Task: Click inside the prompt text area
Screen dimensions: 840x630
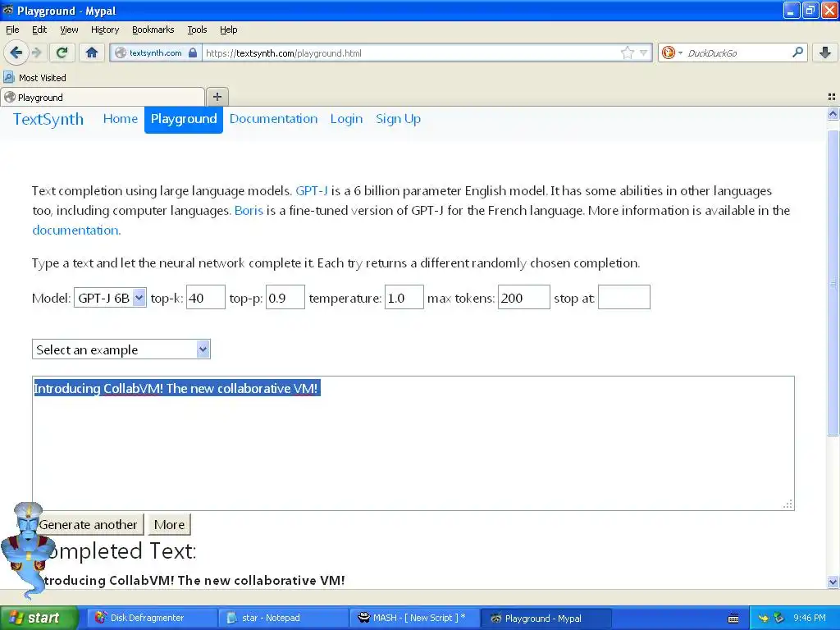Action: coord(413,443)
